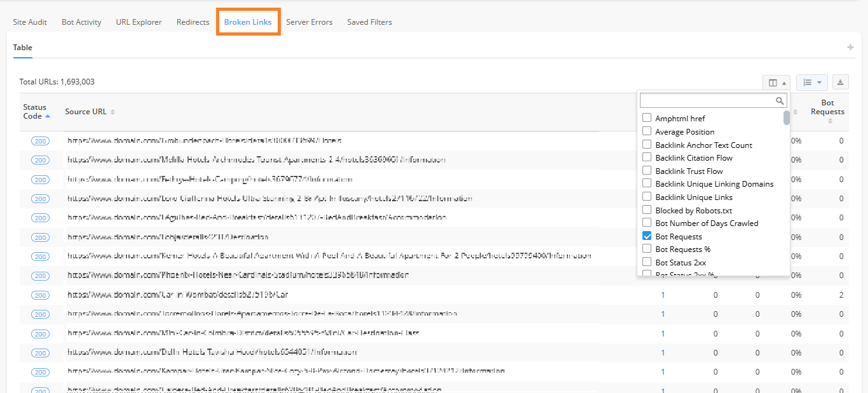Click the magnifier icon in column search
The image size is (868, 393).
[780, 101]
